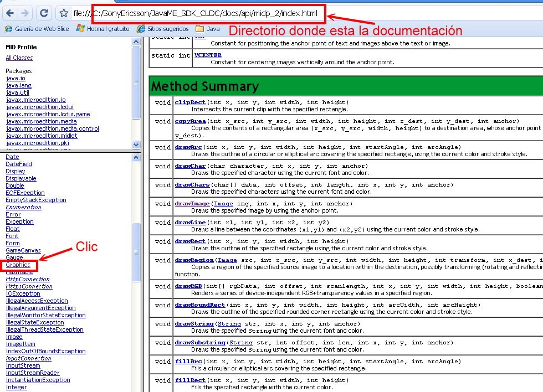This screenshot has width=543, height=392.
Task: Select the Graphics class
Action: [x=18, y=265]
